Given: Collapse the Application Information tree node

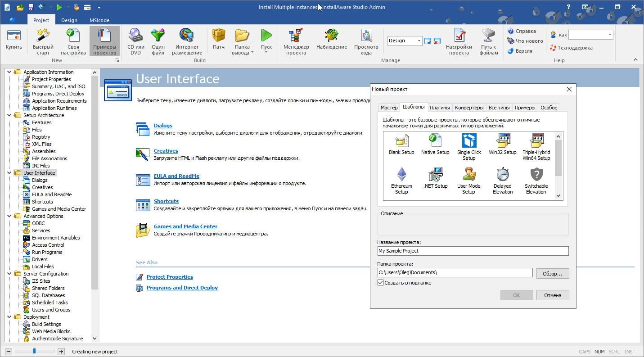Looking at the screenshot, I should 9,72.
